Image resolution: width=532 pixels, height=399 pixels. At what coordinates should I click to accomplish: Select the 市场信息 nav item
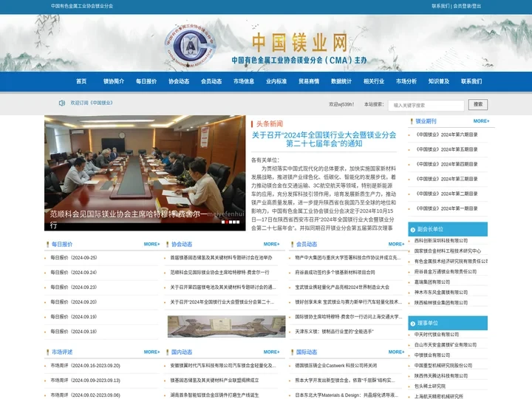[244, 81]
